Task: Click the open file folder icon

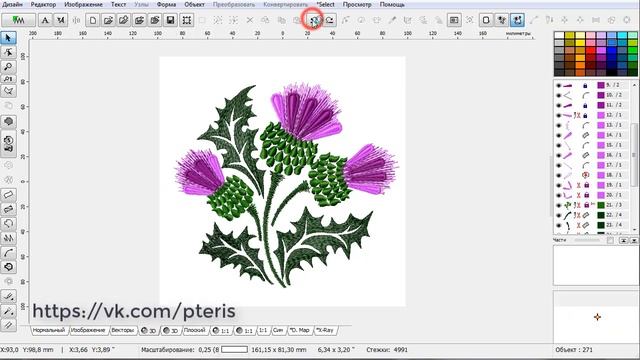Action: 108,20
